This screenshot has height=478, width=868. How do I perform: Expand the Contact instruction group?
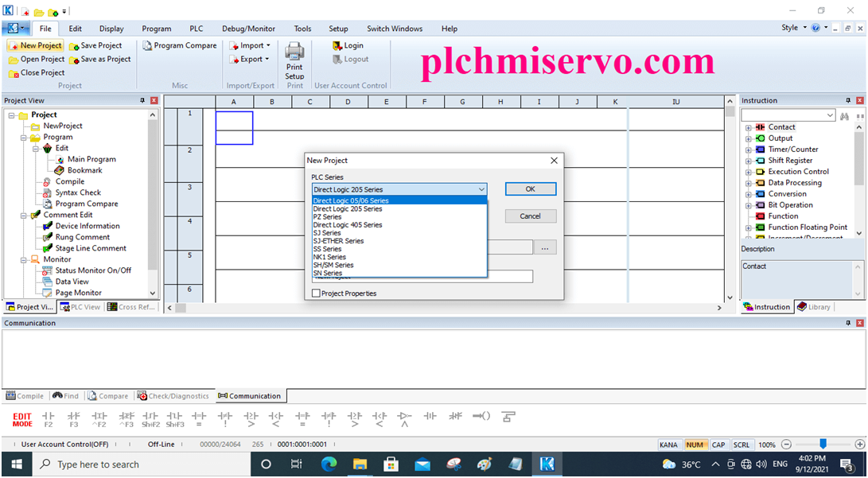coord(749,126)
